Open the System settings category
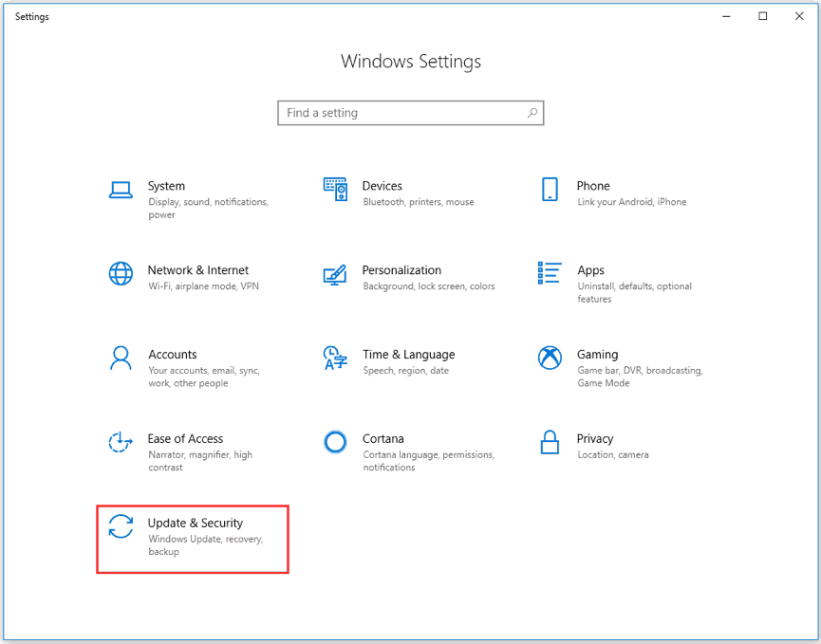The width and height of the screenshot is (821, 644). coord(166,186)
